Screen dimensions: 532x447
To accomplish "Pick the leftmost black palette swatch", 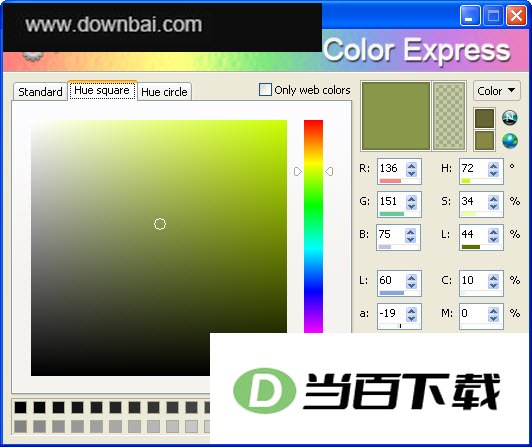I will [20, 408].
